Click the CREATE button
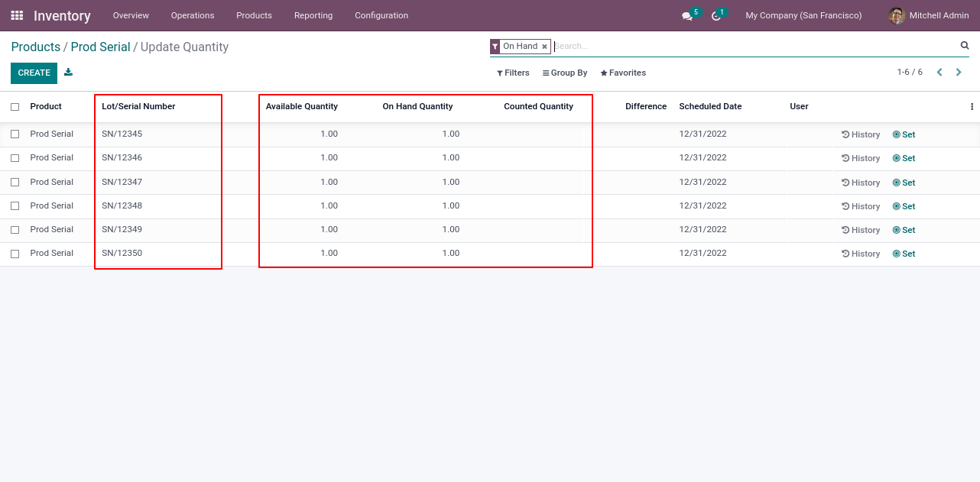980x482 pixels. 34,73
